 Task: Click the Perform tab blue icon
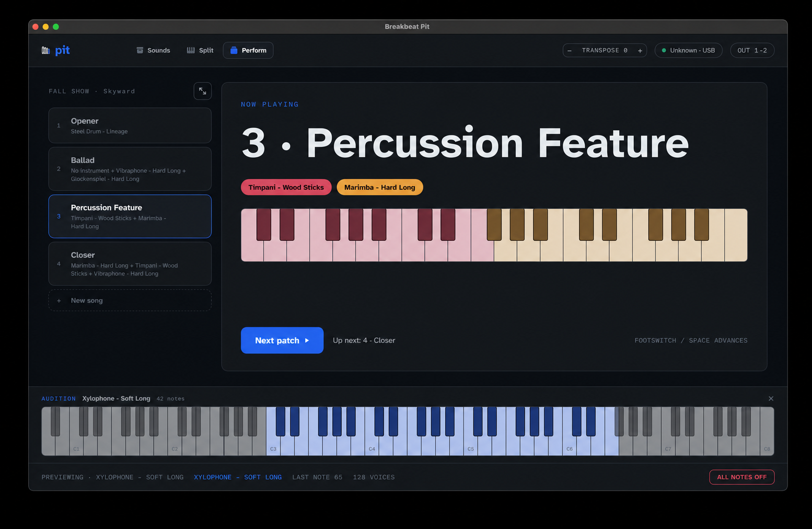(234, 50)
